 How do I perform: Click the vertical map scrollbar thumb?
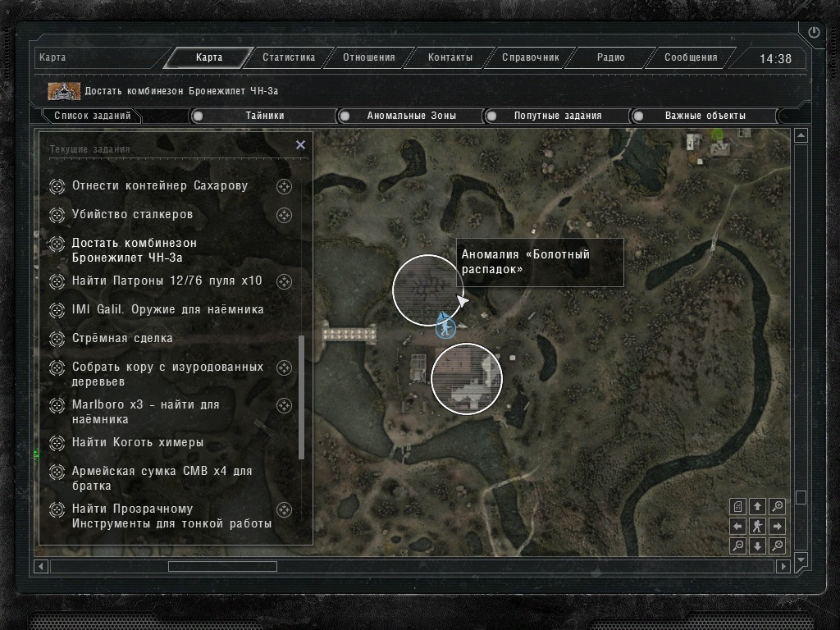[x=801, y=498]
